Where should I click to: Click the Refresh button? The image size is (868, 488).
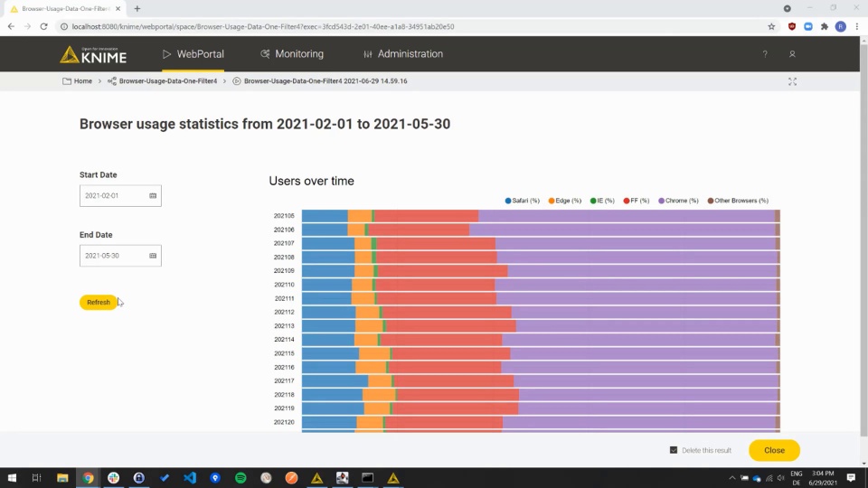[99, 302]
